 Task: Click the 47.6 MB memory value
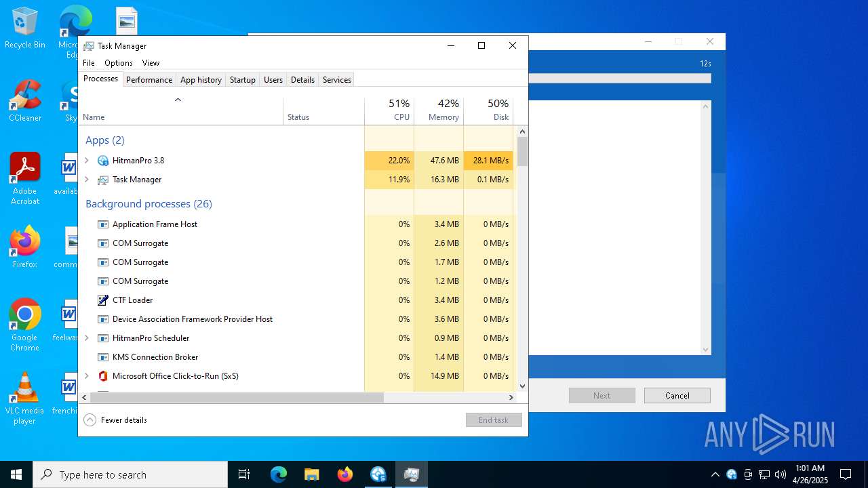(x=444, y=161)
